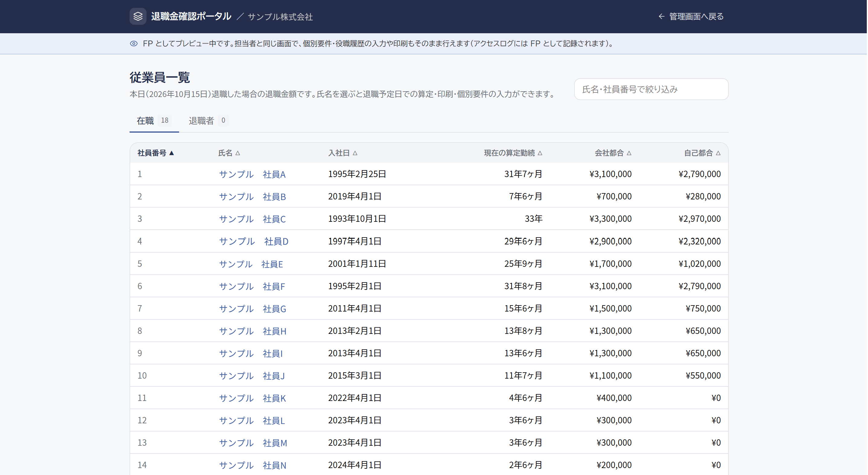The image size is (868, 475).
Task: Click the 0 count badge on 退職者
Action: pyautogui.click(x=223, y=120)
